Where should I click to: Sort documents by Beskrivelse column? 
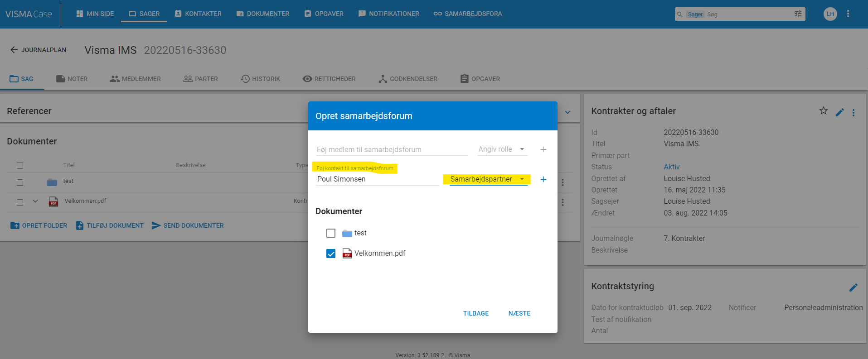[x=191, y=165]
